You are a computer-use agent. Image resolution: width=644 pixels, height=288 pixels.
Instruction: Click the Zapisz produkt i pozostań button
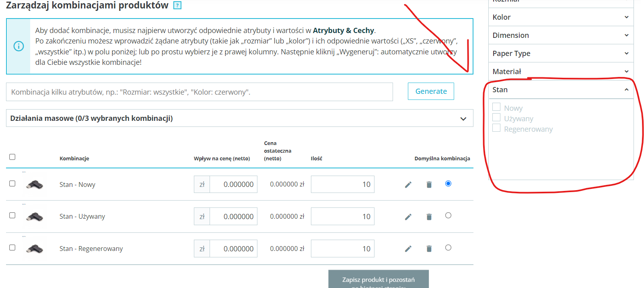pos(379,279)
